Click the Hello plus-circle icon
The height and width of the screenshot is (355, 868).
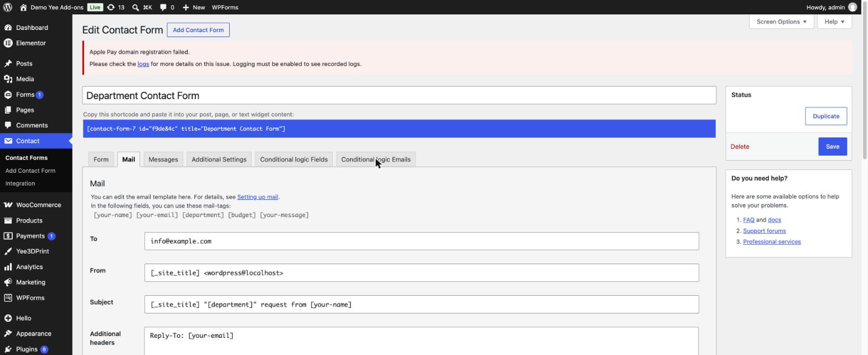pos(8,318)
